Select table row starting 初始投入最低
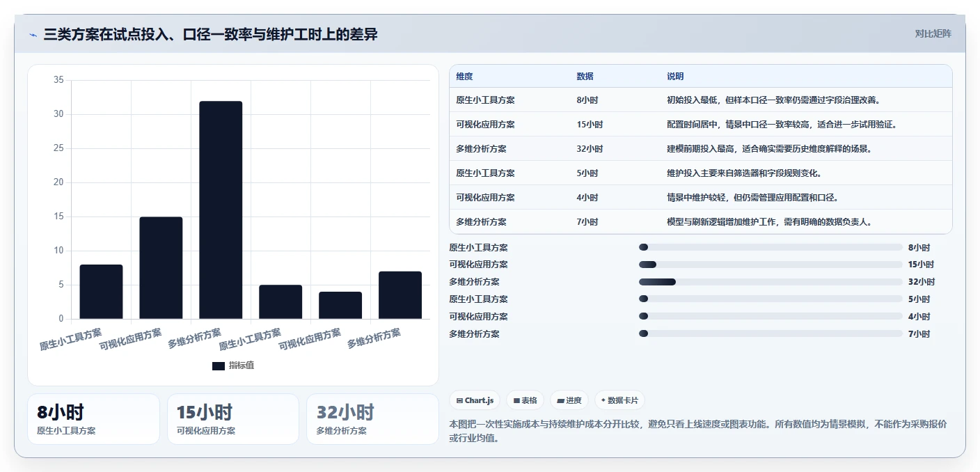 point(701,100)
